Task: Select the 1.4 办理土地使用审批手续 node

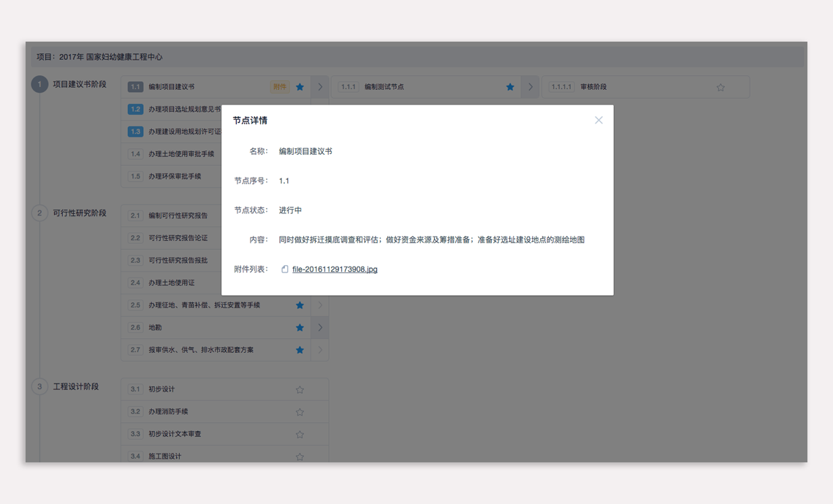Action: coord(180,154)
